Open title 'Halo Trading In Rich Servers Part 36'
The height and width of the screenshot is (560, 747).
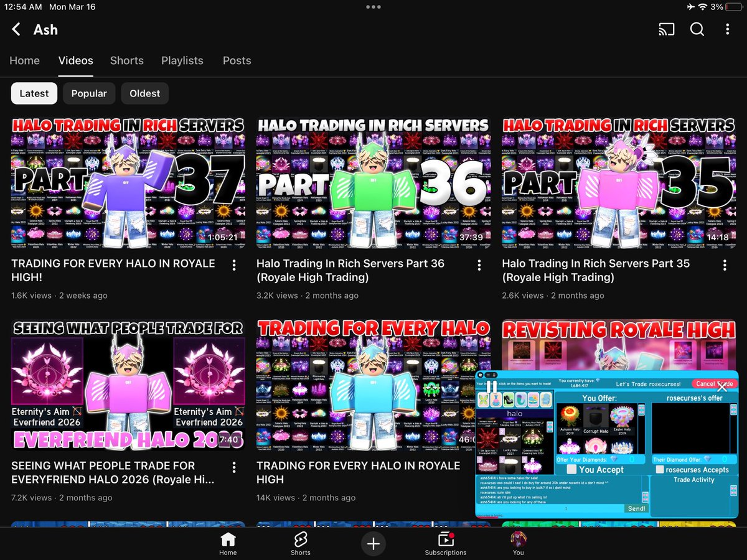[350, 270]
